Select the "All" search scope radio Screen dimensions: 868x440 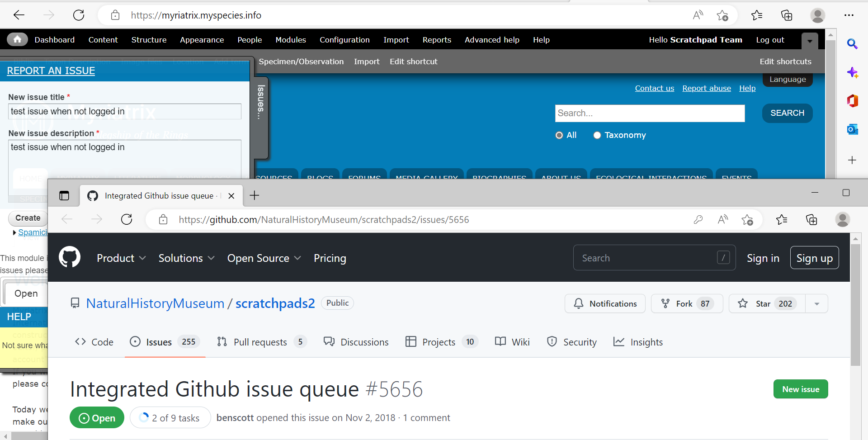point(558,135)
